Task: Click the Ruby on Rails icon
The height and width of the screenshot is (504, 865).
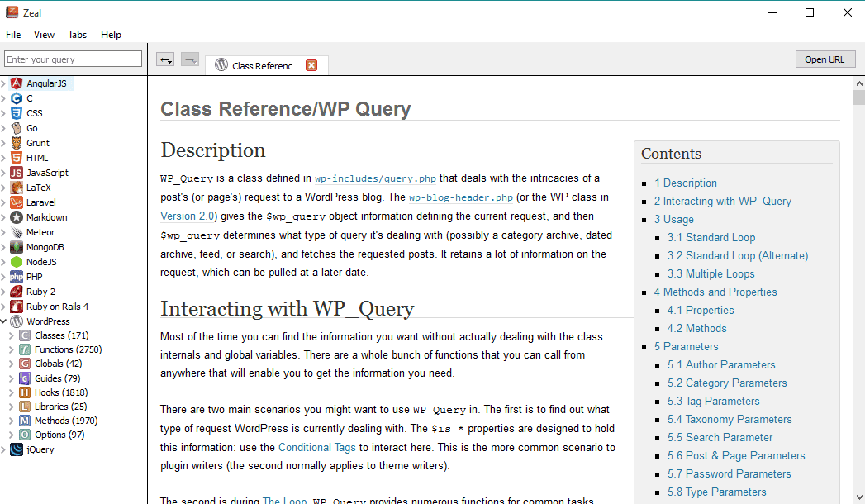Action: click(17, 307)
